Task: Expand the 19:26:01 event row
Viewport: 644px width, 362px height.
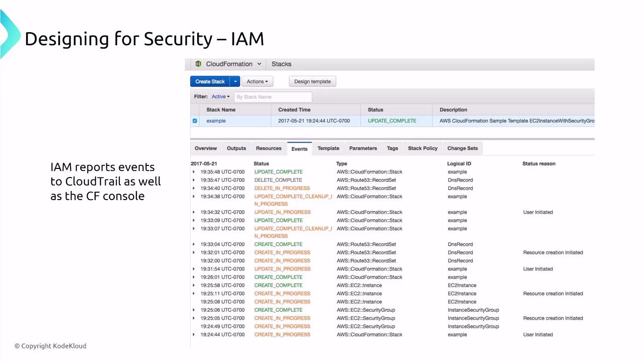Action: pos(194,277)
